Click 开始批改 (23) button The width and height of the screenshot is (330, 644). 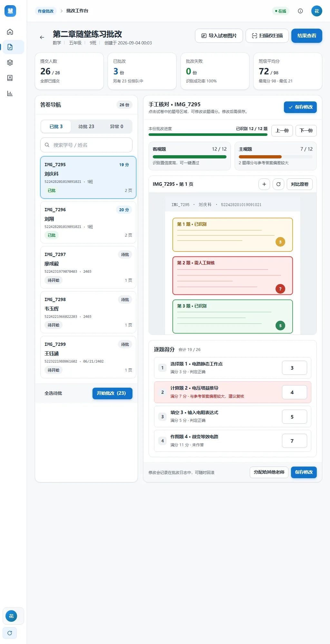[112, 393]
